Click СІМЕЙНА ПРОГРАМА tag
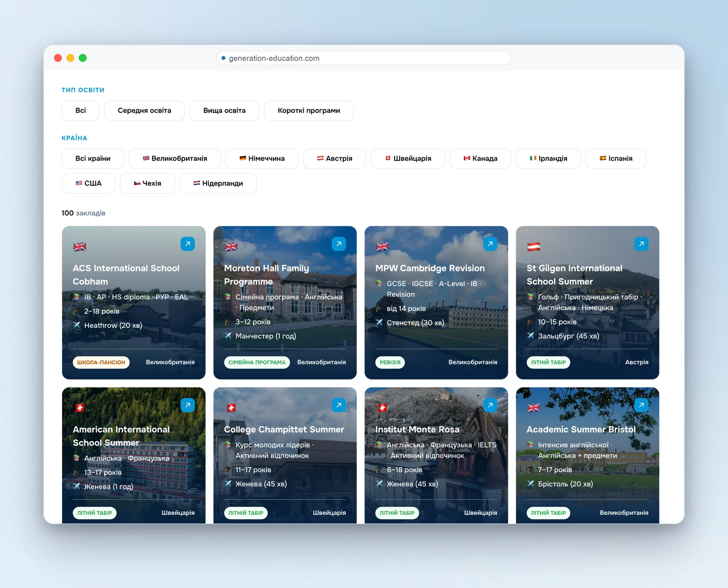Viewport: 728px width, 588px height. coord(257,362)
